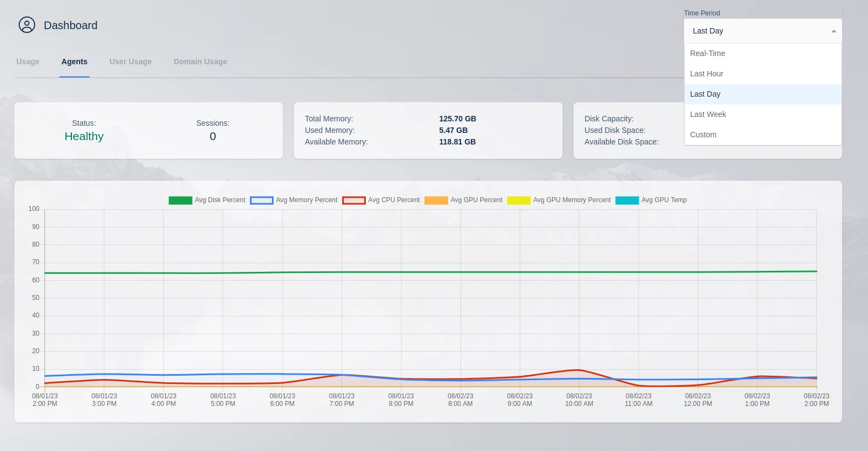Click the Dashboard title text

tap(70, 25)
